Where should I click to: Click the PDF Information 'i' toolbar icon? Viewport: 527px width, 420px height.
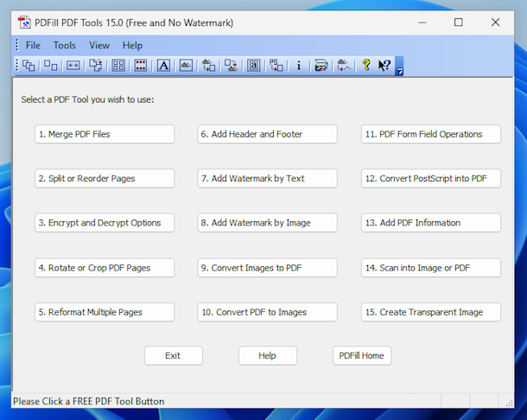coord(299,65)
